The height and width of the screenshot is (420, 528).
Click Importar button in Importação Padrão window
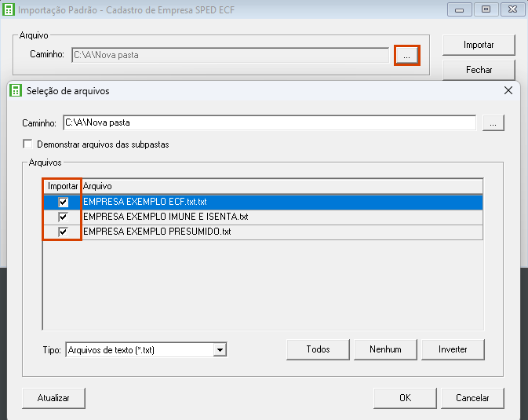click(479, 45)
